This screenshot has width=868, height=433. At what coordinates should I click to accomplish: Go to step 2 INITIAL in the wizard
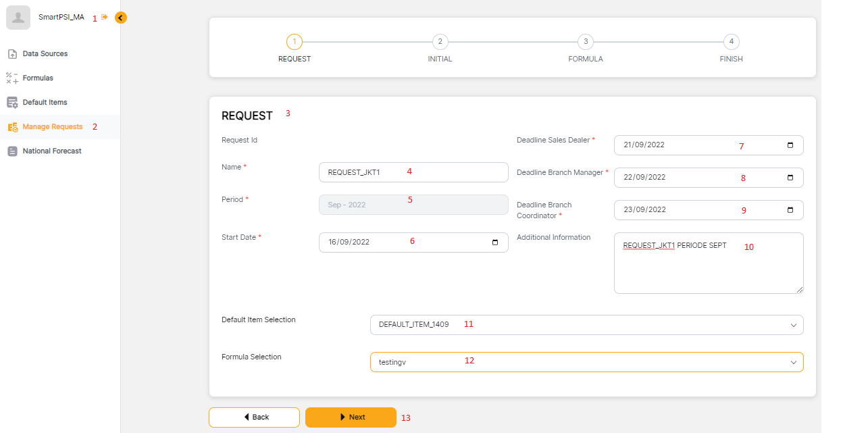coord(440,42)
